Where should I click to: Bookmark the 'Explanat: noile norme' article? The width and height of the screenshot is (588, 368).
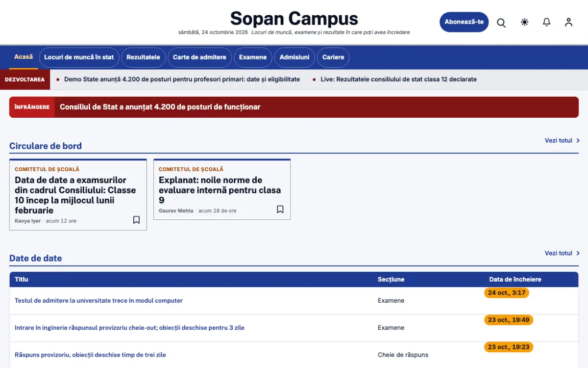[x=280, y=210]
